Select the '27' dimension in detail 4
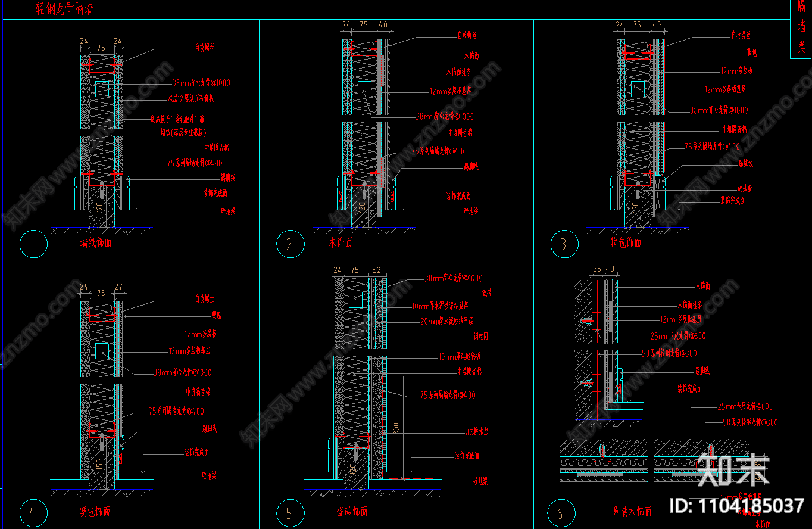This screenshot has height=529, width=812. tap(118, 287)
